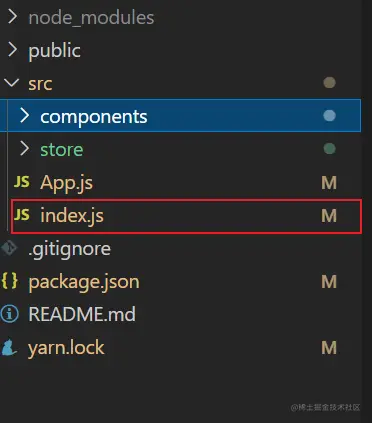Expand the public folder chevron

[12, 50]
